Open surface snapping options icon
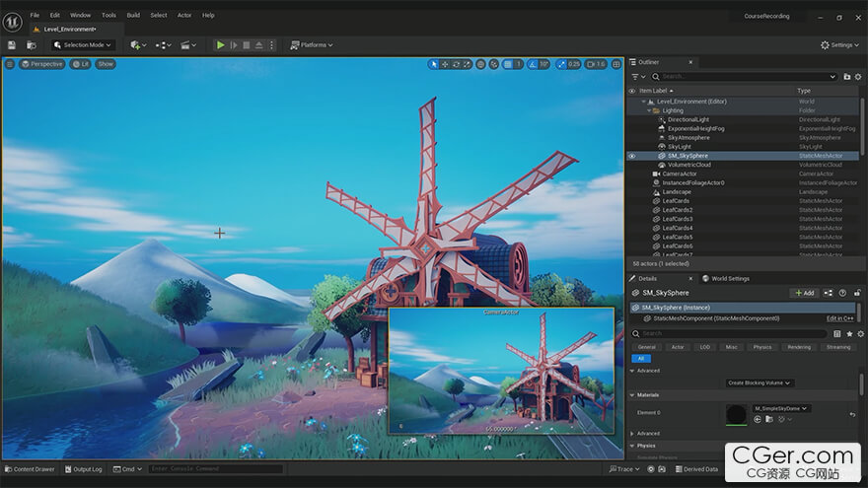This screenshot has height=488, width=868. [494, 64]
